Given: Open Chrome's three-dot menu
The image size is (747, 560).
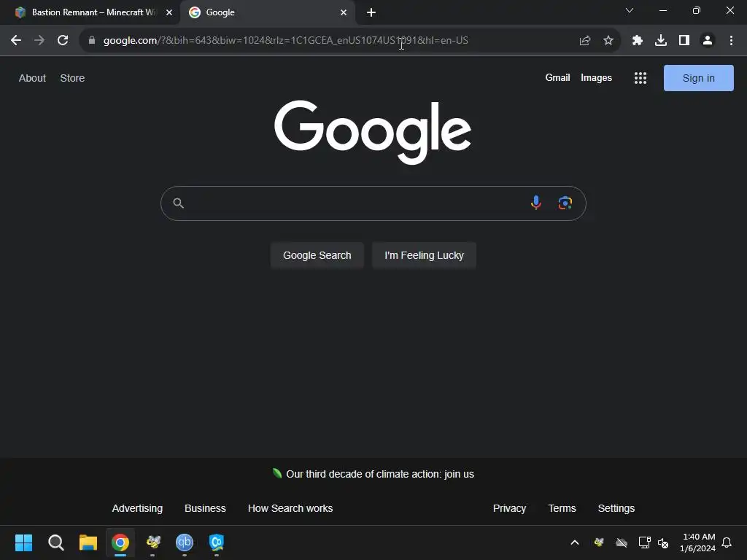Looking at the screenshot, I should (x=731, y=41).
